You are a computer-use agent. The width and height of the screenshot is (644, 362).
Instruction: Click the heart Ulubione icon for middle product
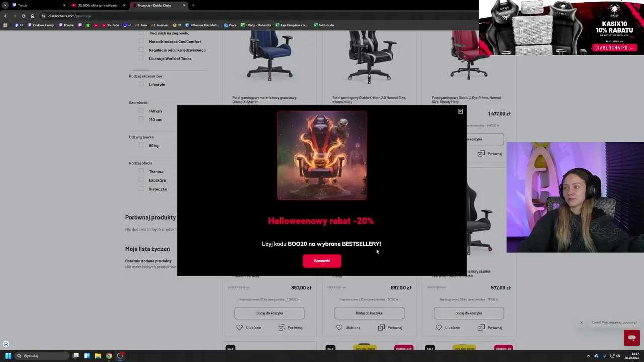339,328
